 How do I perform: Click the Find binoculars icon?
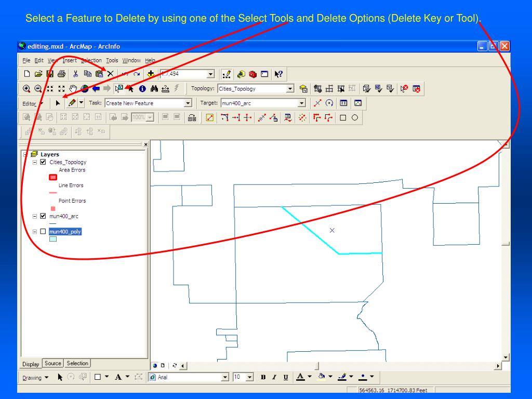coord(154,89)
